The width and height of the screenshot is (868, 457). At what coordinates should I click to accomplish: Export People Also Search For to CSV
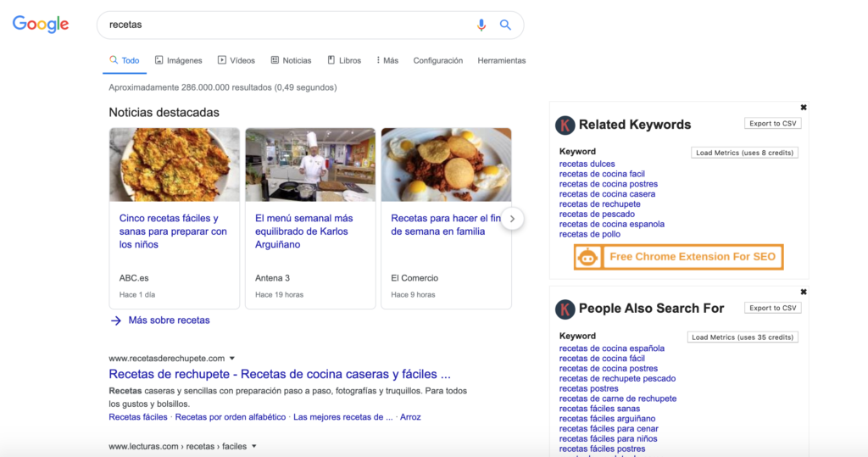pyautogui.click(x=773, y=308)
